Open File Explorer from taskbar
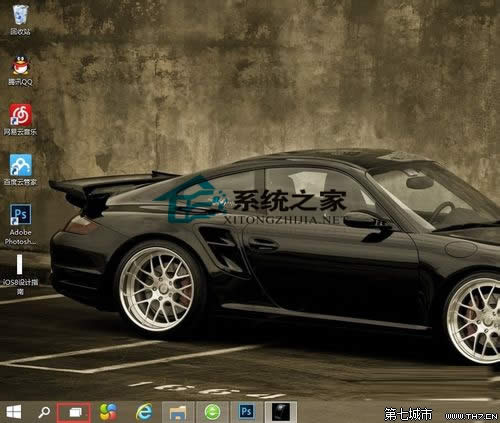500x423 pixels. pos(178,412)
